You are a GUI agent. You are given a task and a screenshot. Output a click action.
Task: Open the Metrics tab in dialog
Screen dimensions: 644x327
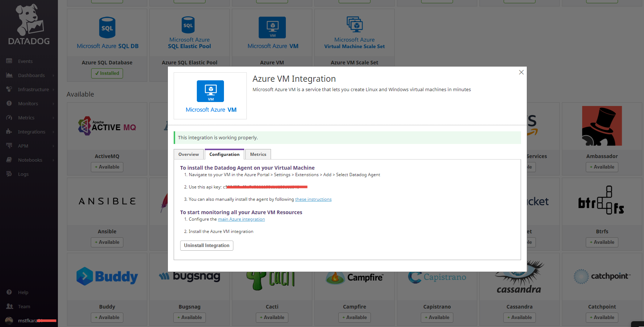coord(258,154)
